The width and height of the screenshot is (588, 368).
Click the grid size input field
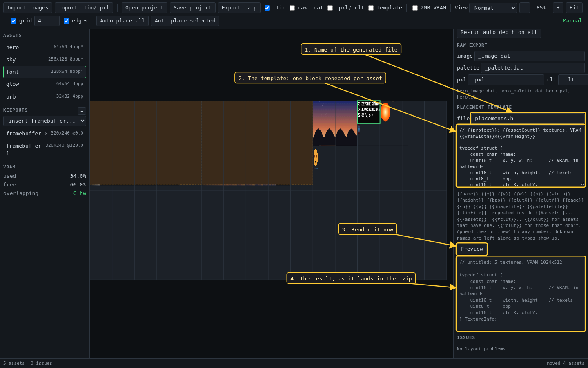click(47, 21)
